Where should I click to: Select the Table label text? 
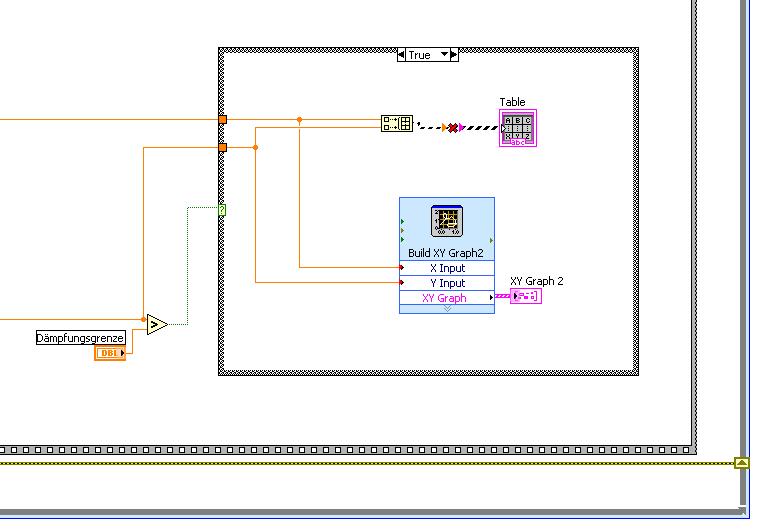click(513, 102)
